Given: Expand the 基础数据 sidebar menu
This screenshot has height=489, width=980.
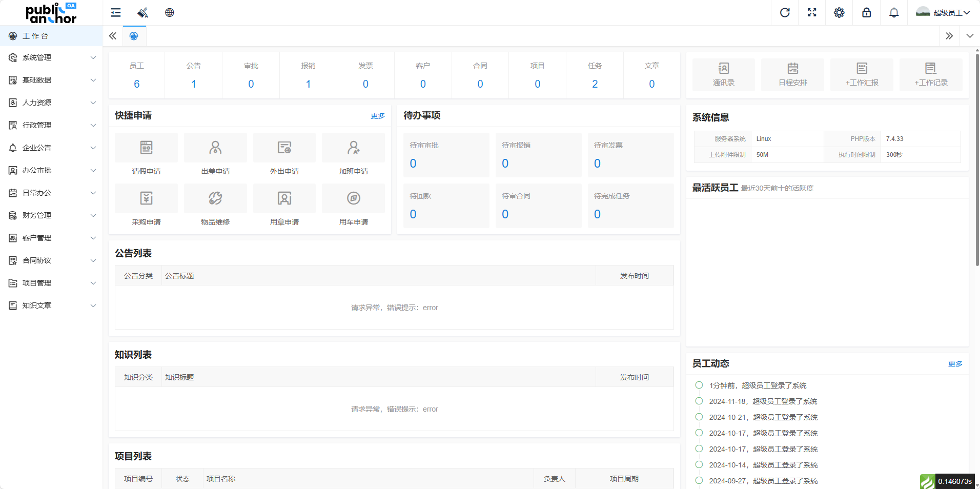Looking at the screenshot, I should (51, 80).
